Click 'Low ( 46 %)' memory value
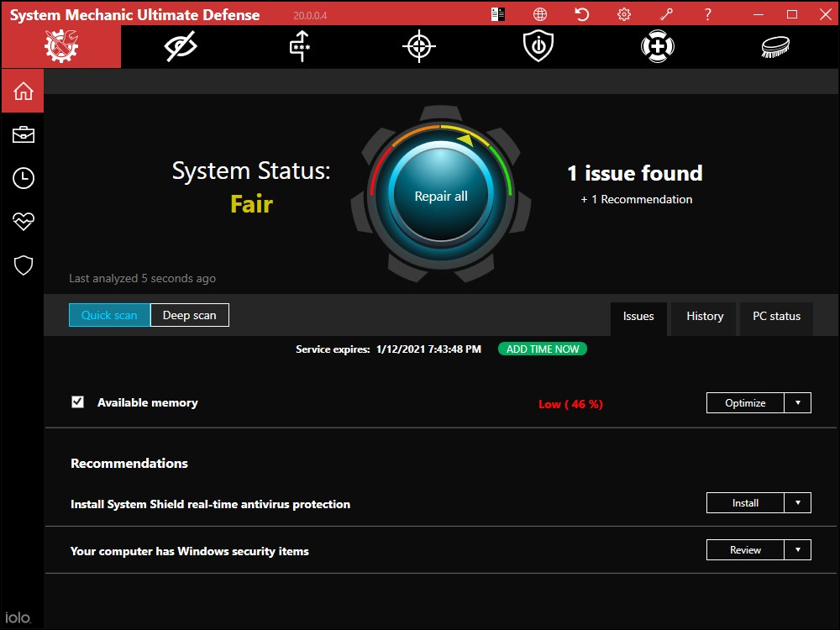The width and height of the screenshot is (840, 630). 570,404
